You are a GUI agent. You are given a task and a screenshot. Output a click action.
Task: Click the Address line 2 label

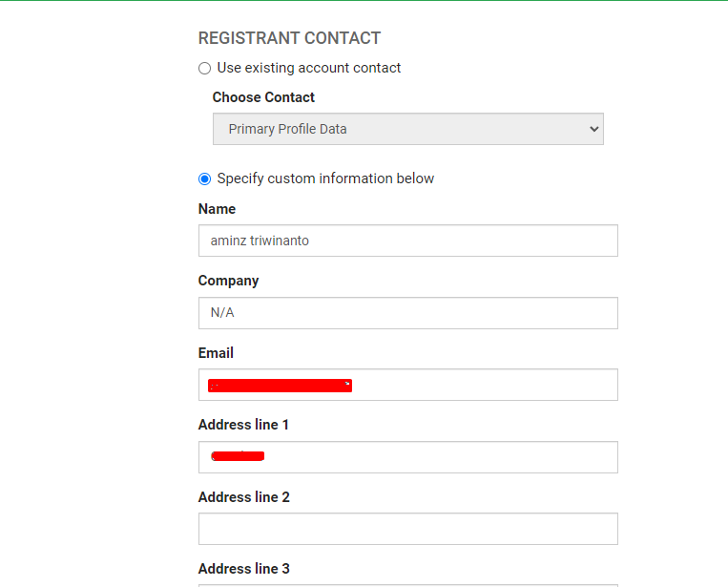(x=243, y=497)
